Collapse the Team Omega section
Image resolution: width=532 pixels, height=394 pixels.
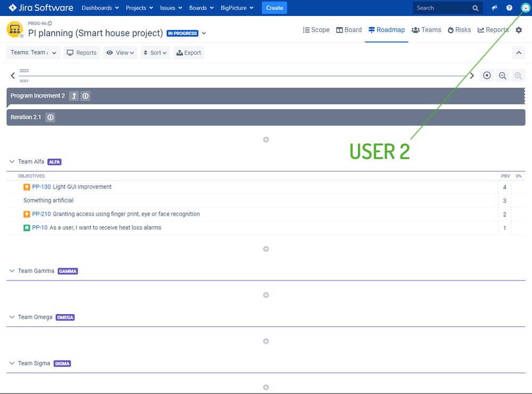tap(12, 317)
